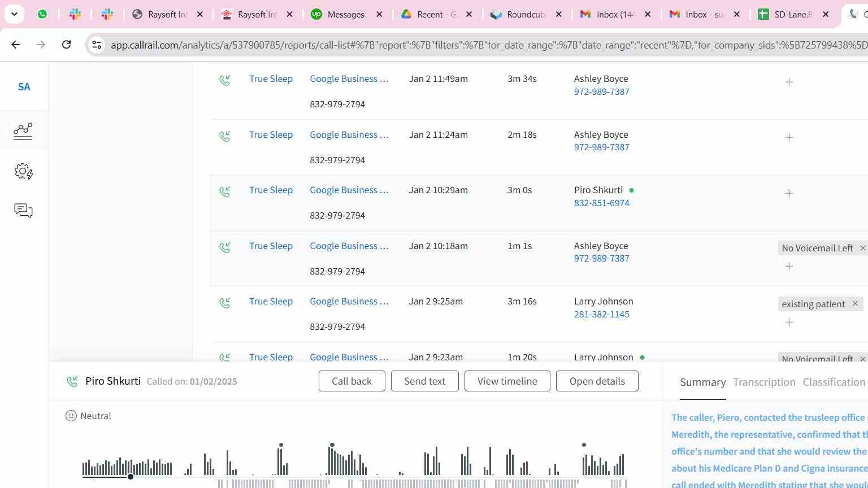Remove the No Voicemail Left tag at 10:18am
868x488 pixels.
[863, 248]
